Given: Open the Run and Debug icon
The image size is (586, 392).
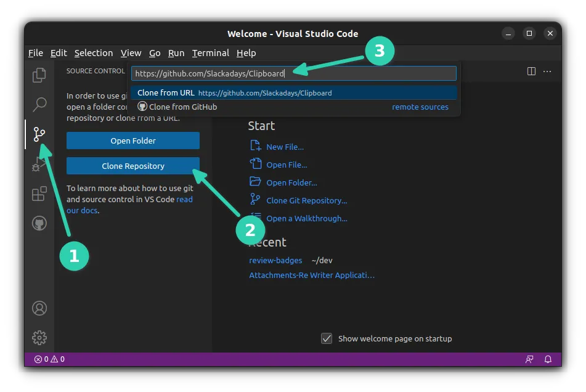Looking at the screenshot, I should 39,164.
